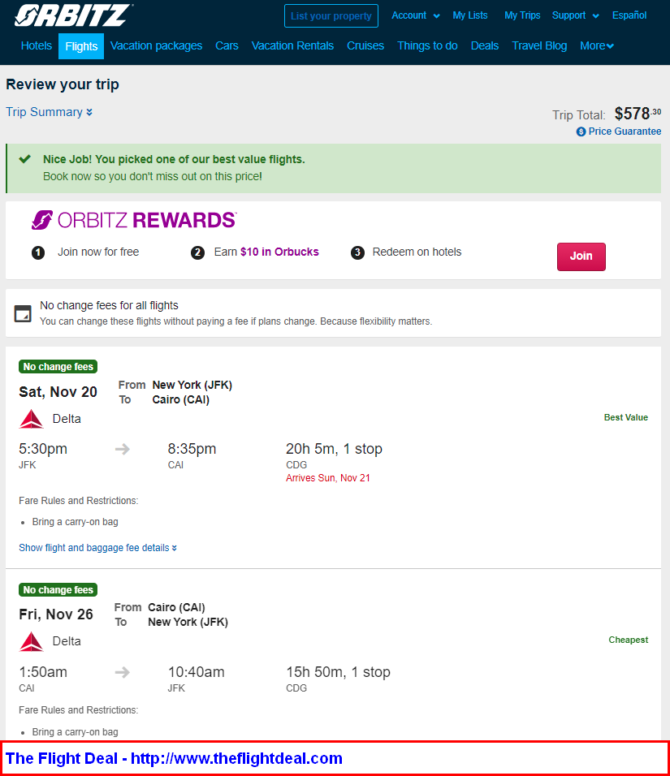This screenshot has height=776, width=670.
Task: Switch language to Español
Action: 629,15
